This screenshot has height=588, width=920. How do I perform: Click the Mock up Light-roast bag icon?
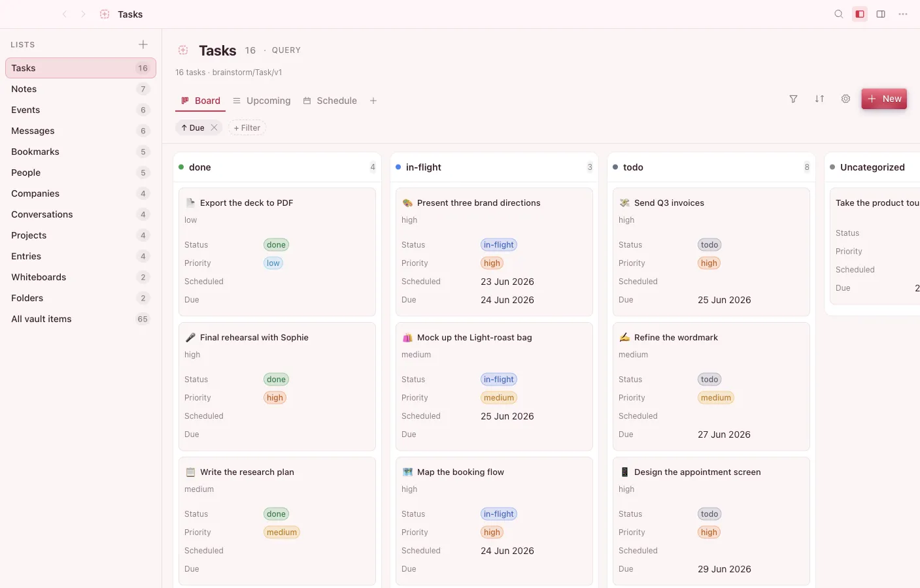pos(407,337)
